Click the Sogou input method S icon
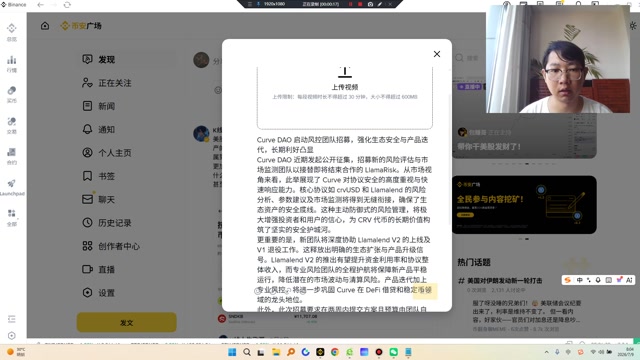The image size is (640, 360). [x=567, y=280]
